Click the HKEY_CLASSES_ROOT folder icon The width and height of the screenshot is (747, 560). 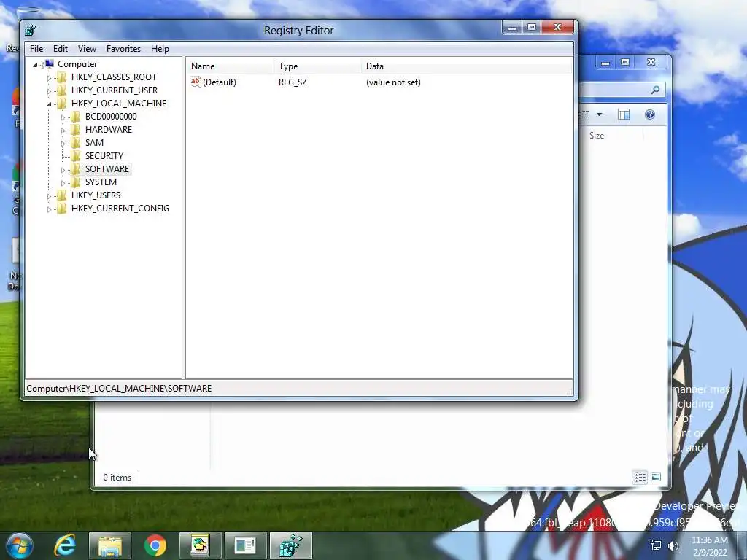click(62, 77)
